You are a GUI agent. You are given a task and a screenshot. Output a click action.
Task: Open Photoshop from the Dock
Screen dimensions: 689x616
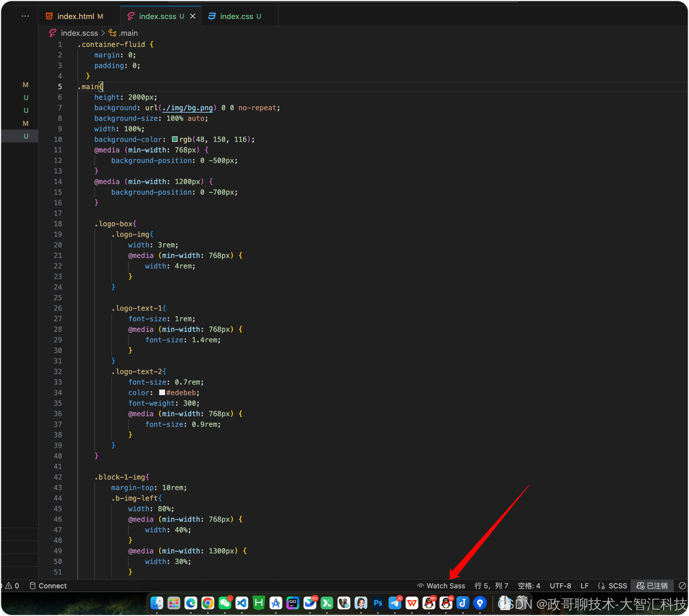coord(378,603)
